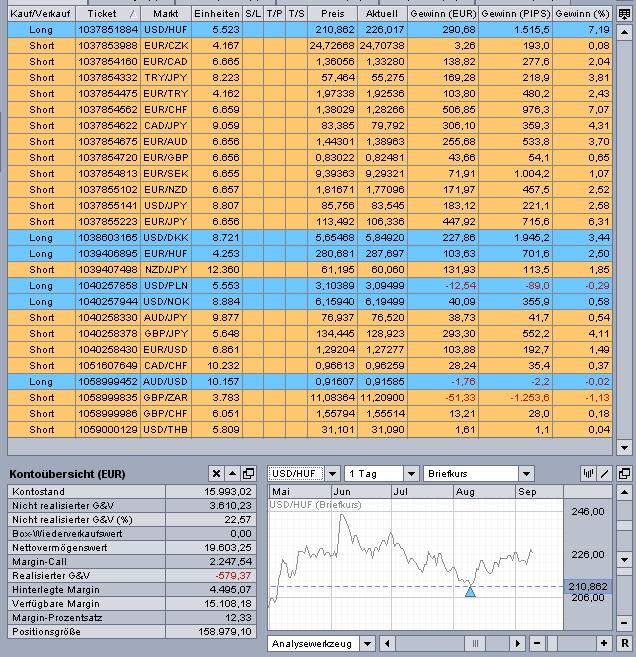Select ticket 1037853988 EUR/CZK row
The image size is (636, 657).
point(310,46)
